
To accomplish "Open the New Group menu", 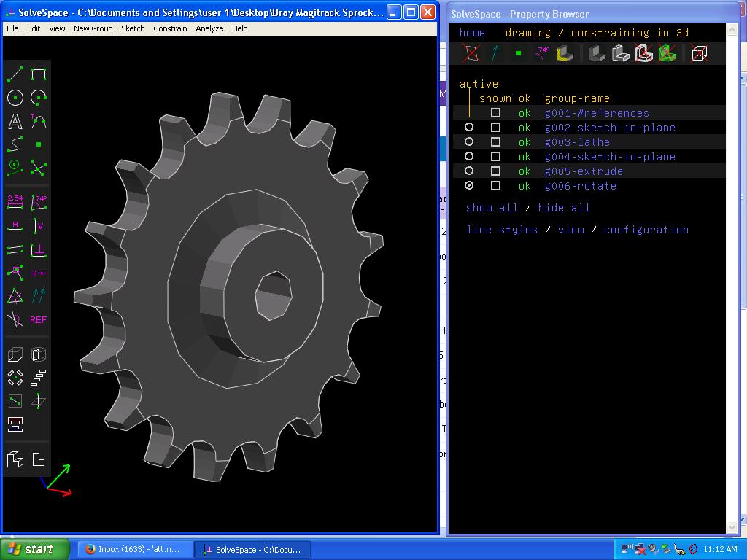I will (93, 28).
